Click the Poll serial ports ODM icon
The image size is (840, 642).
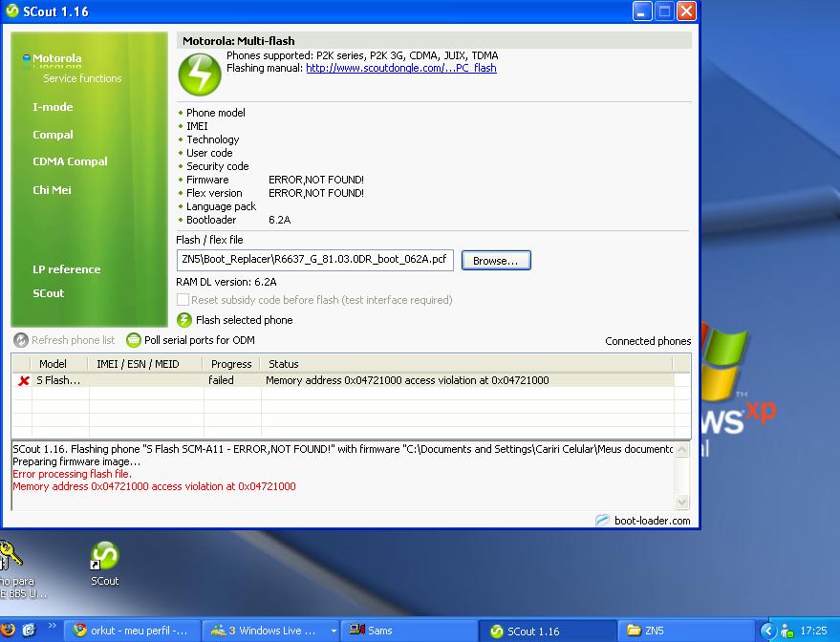pos(134,340)
